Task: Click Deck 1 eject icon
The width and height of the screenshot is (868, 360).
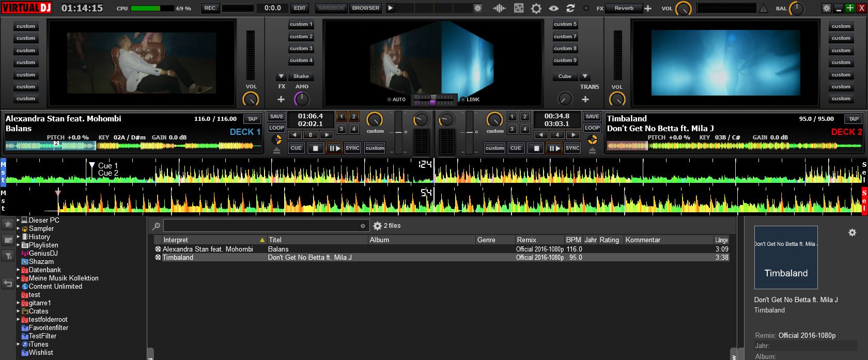Action: pos(276,150)
